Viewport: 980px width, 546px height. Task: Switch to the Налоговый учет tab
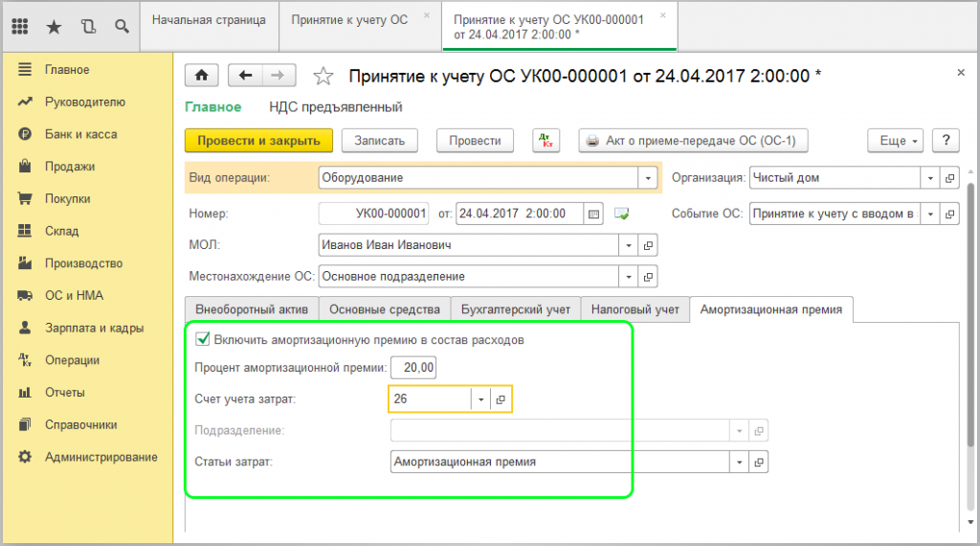[x=635, y=309]
